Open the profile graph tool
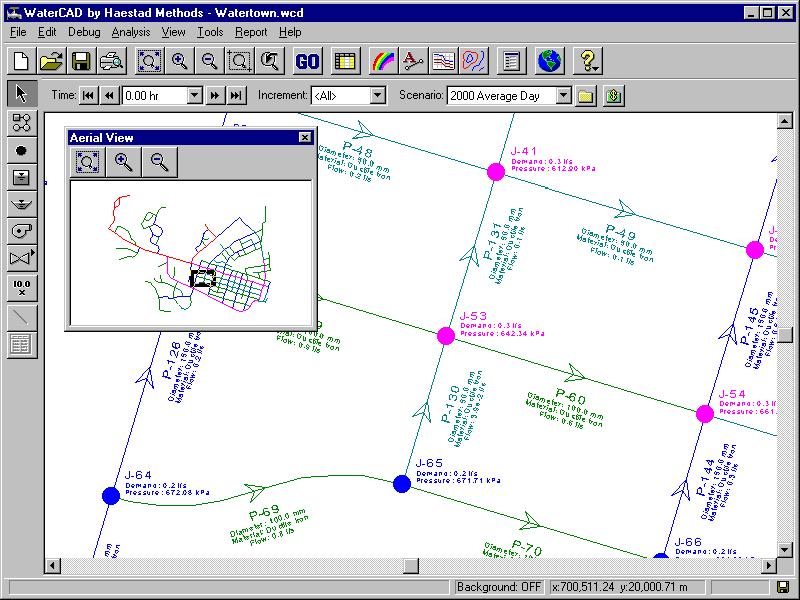This screenshot has width=800, height=600. 443,61
